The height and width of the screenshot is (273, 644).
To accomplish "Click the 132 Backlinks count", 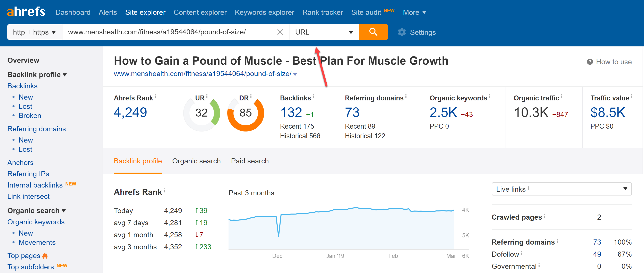I will (291, 112).
